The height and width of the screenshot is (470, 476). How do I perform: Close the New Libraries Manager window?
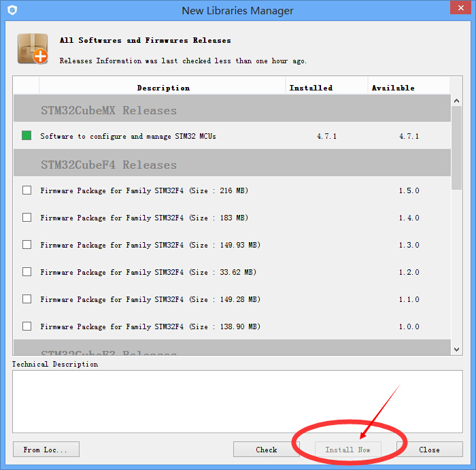460,7
